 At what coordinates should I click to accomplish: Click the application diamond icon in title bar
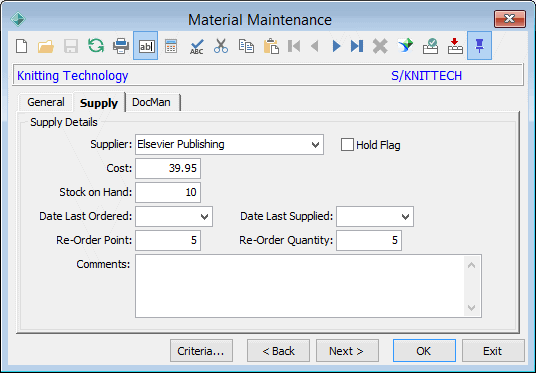click(x=18, y=19)
